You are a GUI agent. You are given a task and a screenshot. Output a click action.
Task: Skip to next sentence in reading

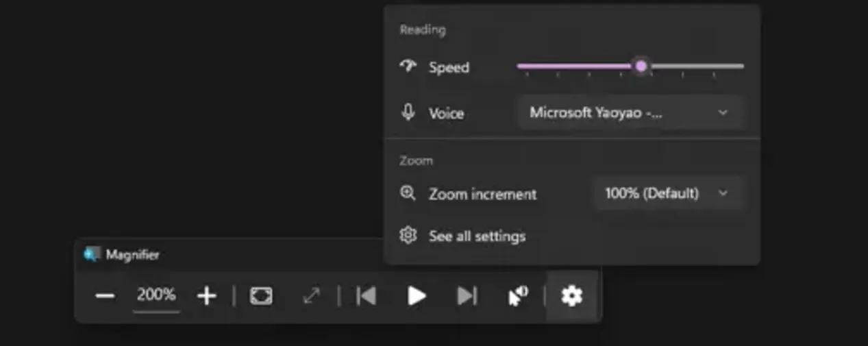467,296
